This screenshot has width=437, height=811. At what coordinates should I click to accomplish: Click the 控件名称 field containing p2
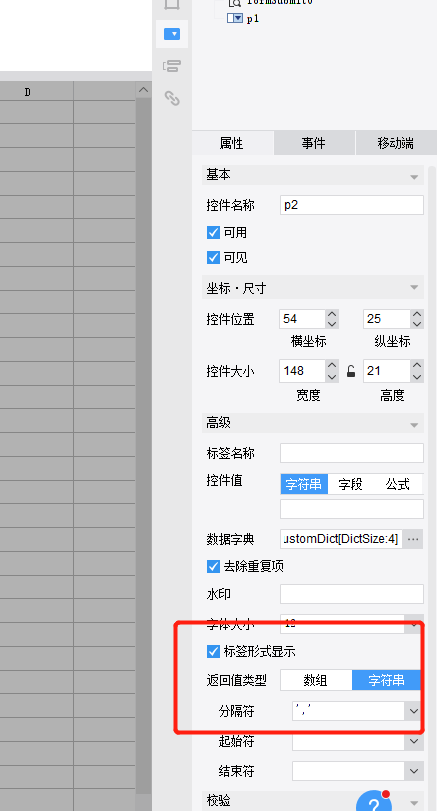pyautogui.click(x=352, y=205)
